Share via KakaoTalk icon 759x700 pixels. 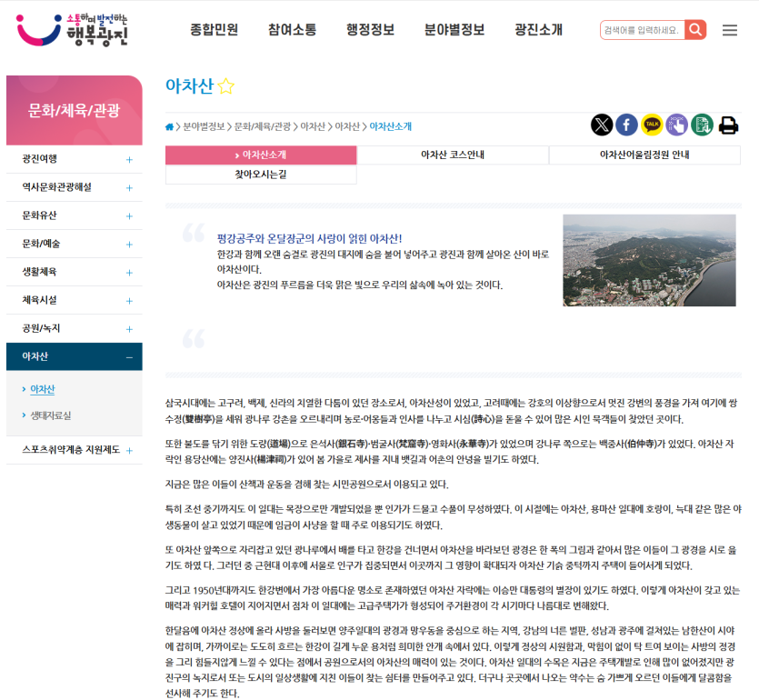(652, 125)
